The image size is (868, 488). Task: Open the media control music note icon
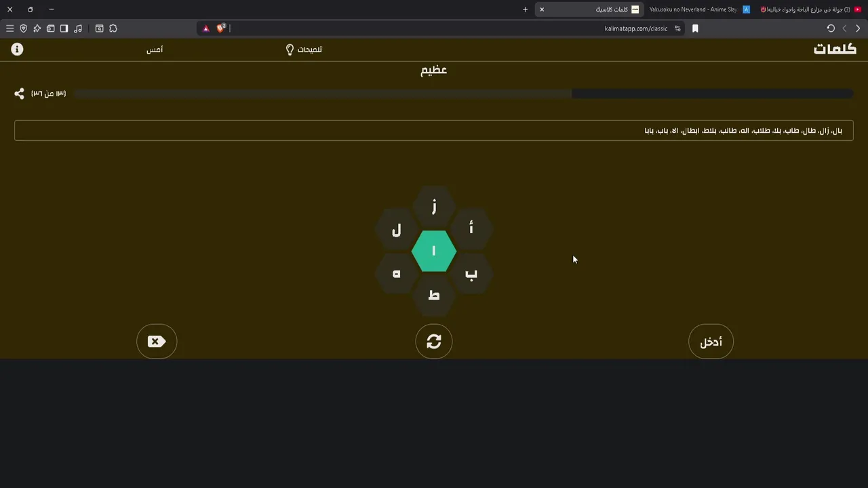78,28
